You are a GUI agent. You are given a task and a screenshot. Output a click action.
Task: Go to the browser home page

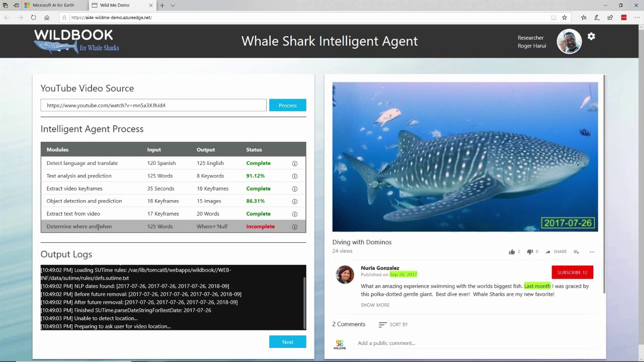click(47, 18)
